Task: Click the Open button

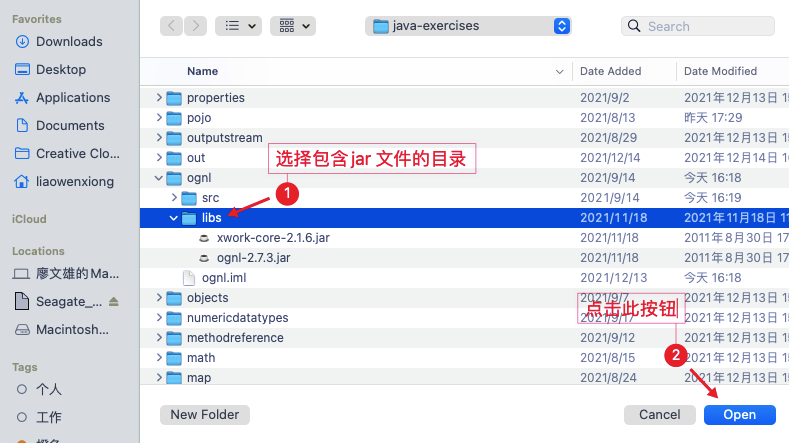Action: coord(740,415)
